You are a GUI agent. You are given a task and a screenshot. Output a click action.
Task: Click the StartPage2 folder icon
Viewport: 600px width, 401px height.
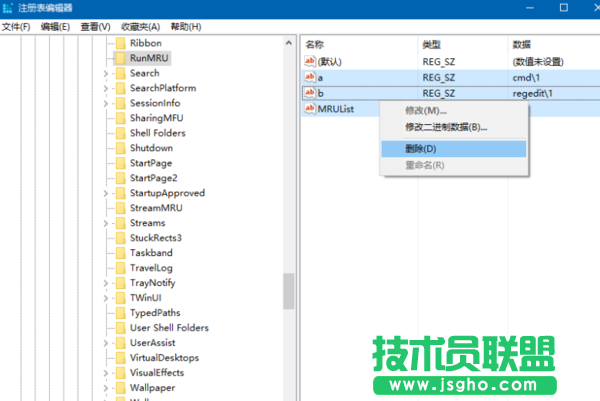point(121,178)
